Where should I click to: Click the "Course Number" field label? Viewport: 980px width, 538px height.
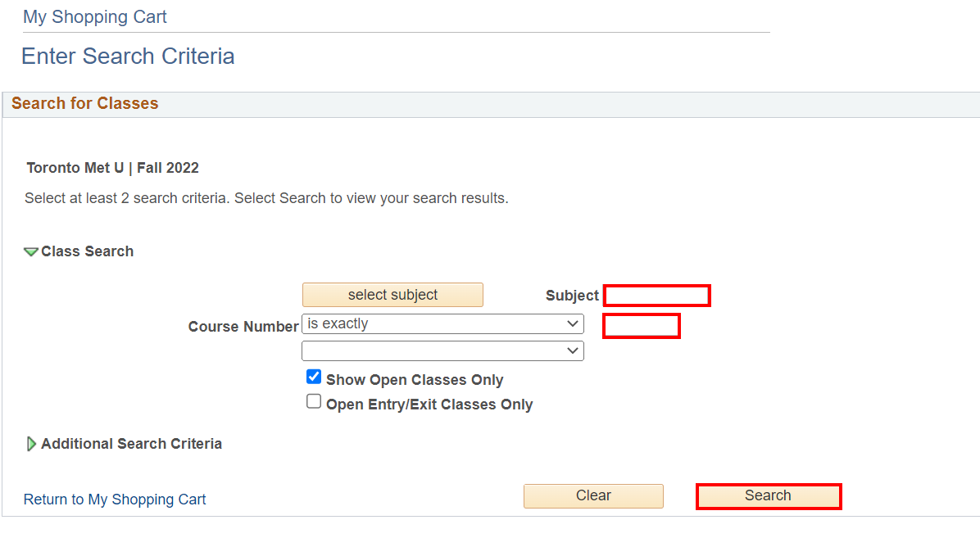pyautogui.click(x=243, y=327)
